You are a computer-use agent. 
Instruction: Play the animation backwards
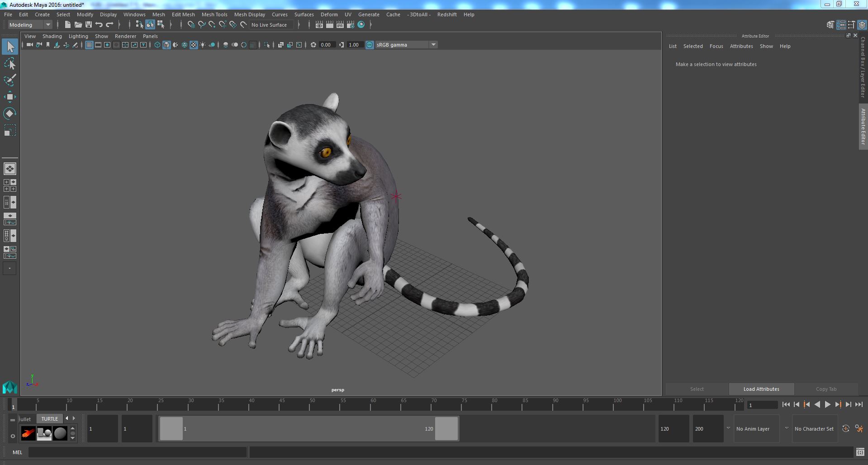[817, 405]
